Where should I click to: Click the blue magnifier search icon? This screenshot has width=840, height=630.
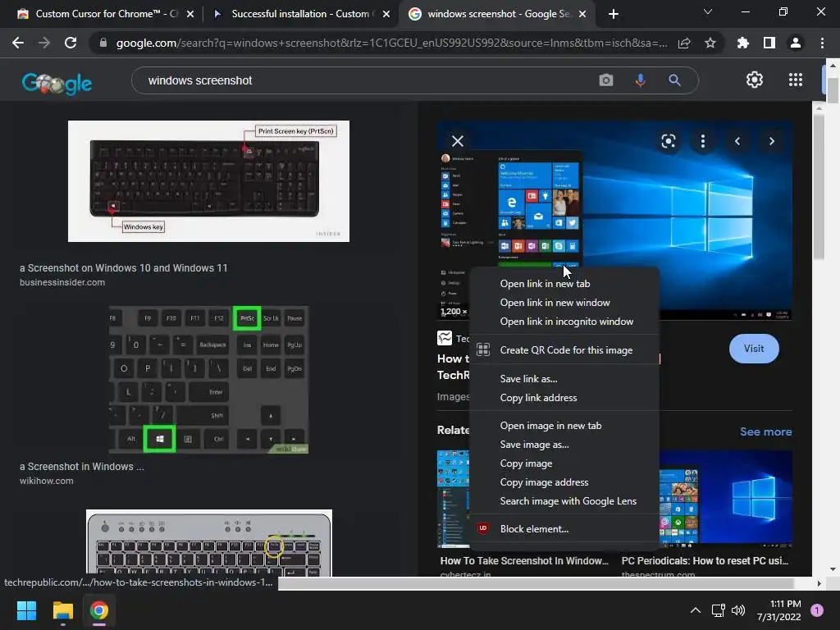[674, 80]
